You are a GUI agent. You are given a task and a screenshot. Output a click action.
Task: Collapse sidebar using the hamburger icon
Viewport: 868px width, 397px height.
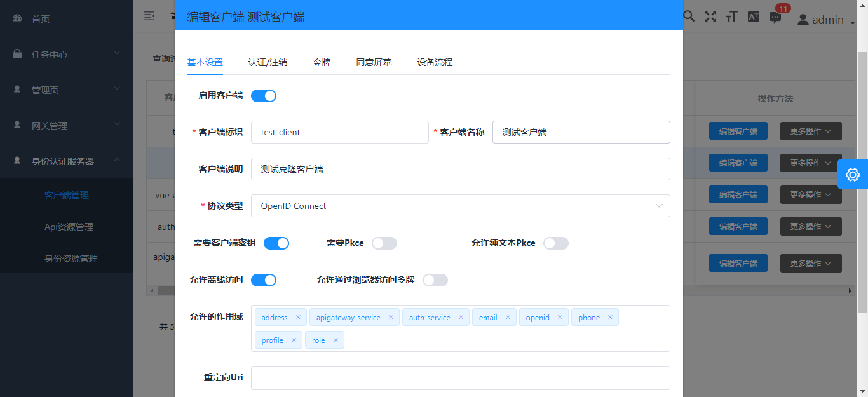pos(149,16)
